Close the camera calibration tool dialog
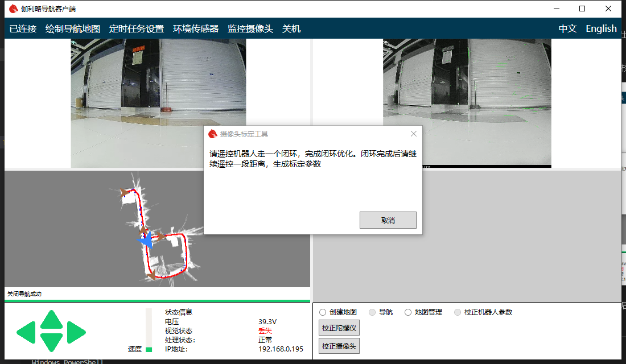 [x=414, y=134]
